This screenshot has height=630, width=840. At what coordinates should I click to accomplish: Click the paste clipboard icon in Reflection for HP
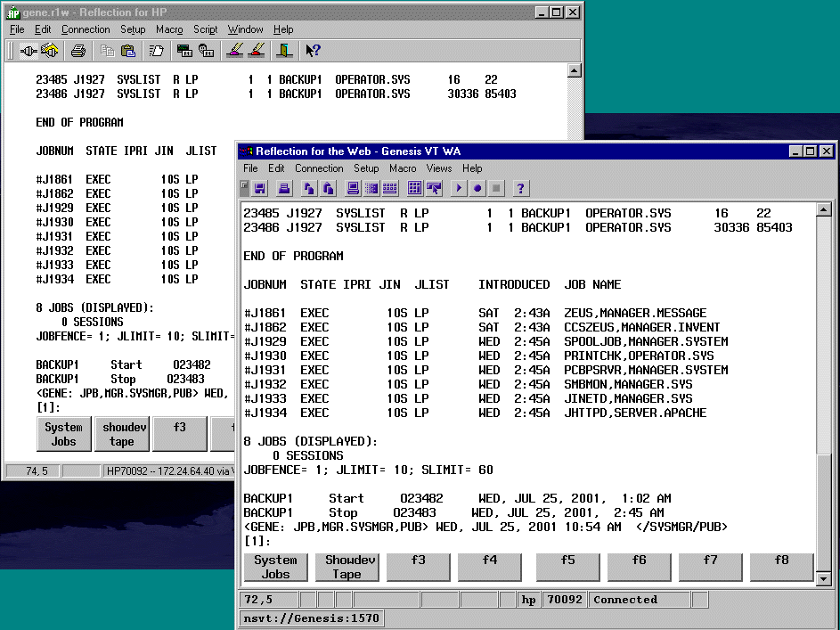pos(128,51)
